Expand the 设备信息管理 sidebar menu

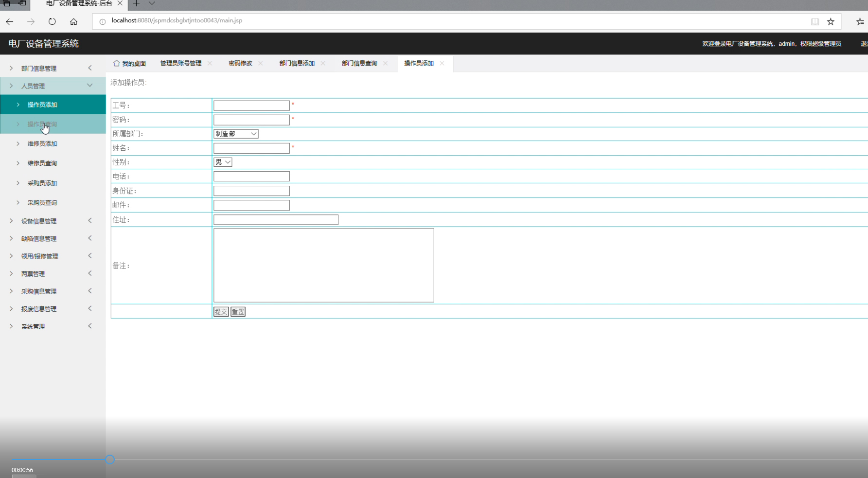[53, 221]
